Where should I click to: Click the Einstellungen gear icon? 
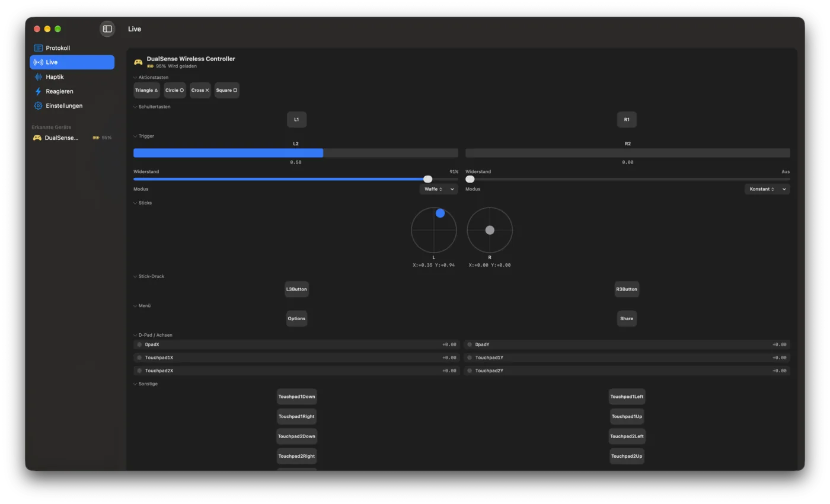[38, 106]
